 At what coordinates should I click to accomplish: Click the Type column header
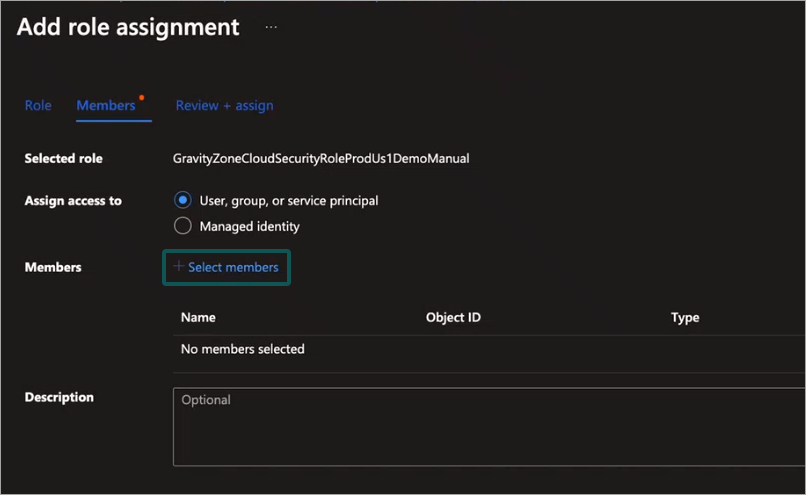point(685,317)
